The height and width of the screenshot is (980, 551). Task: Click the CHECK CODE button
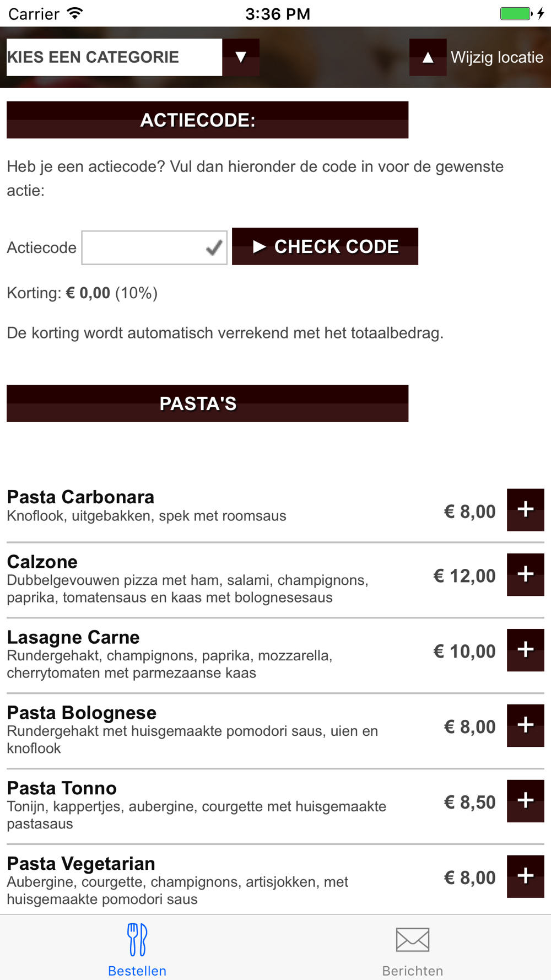point(325,246)
